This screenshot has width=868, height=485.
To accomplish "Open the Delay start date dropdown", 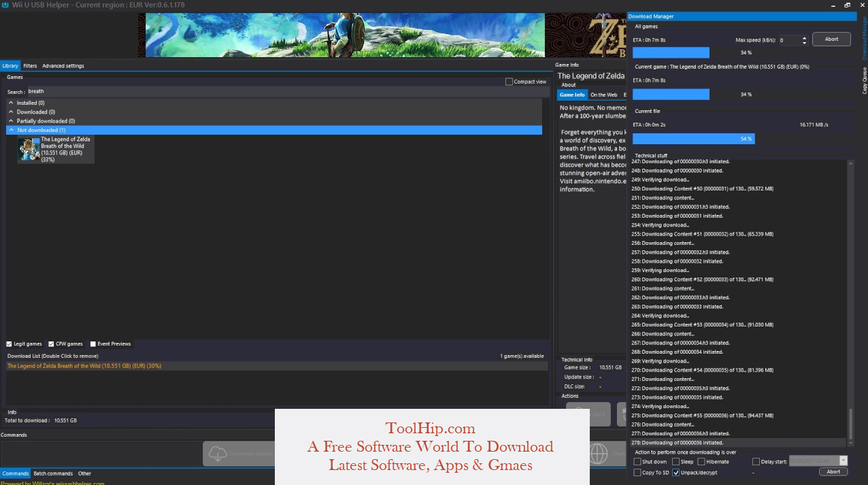I will point(844,461).
